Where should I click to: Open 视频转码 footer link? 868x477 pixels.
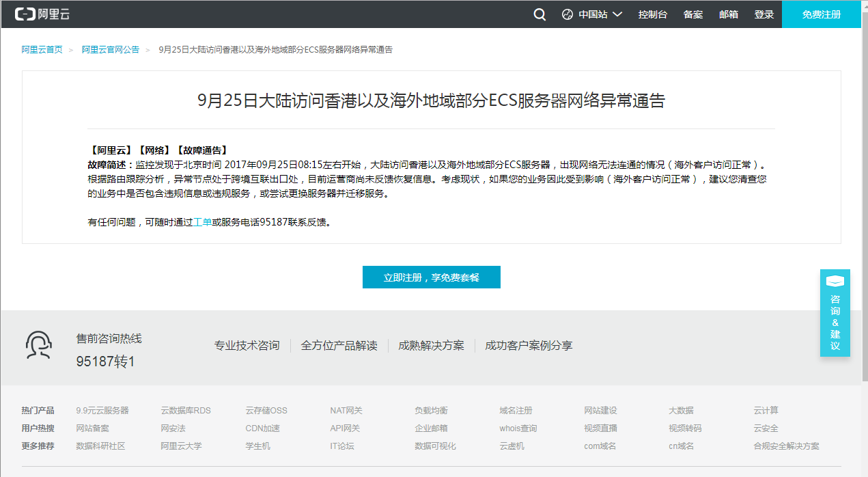(x=685, y=428)
